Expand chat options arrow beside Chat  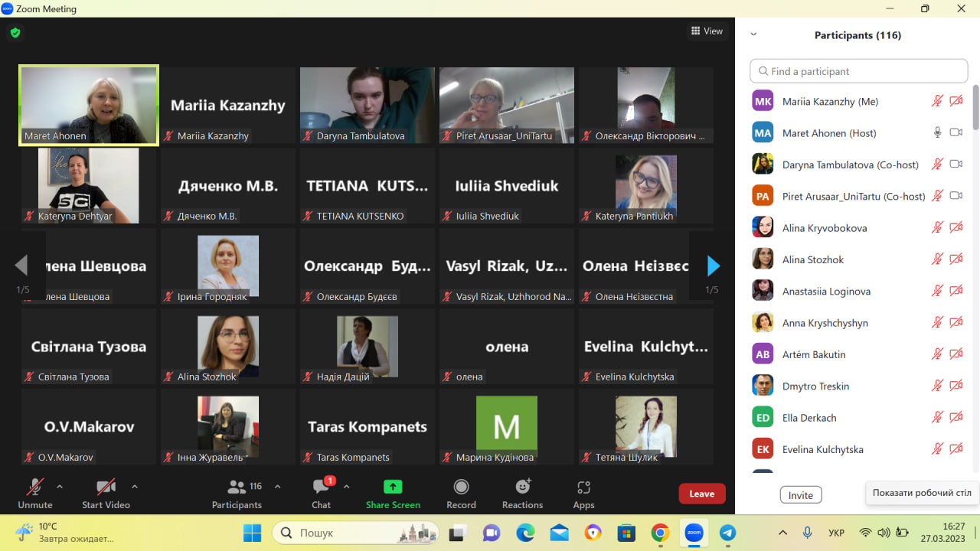(346, 486)
